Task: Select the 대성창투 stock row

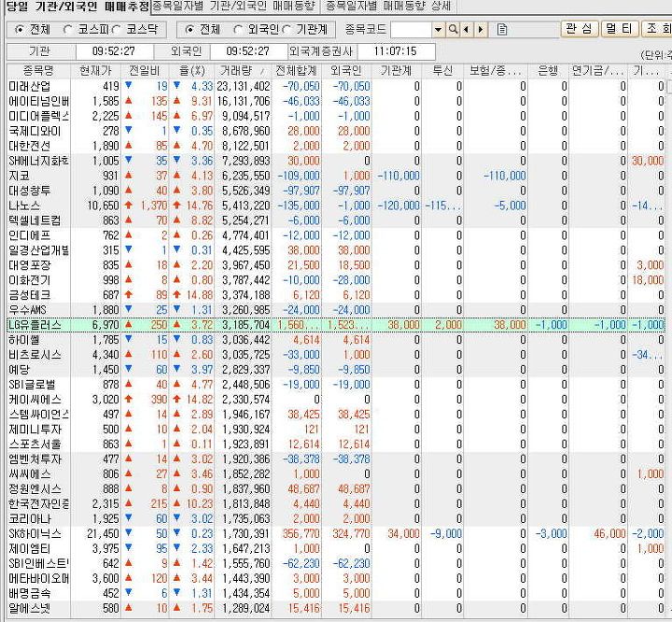Action: tap(336, 191)
